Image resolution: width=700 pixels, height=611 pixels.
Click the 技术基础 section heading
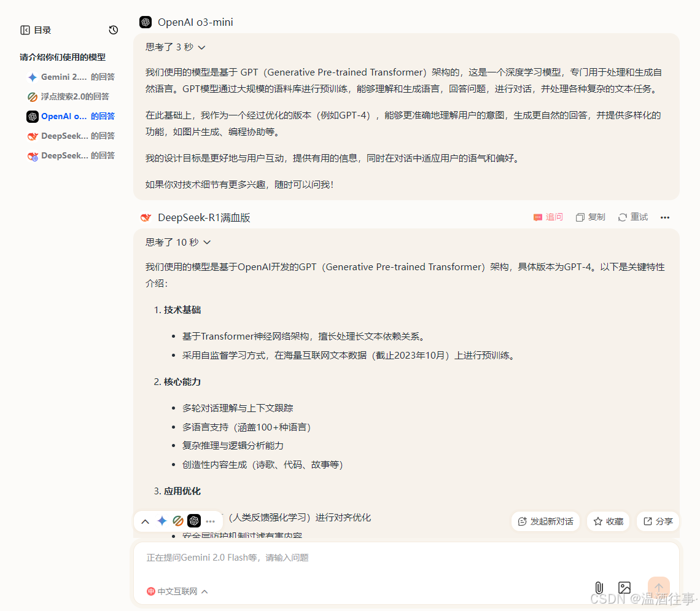pyautogui.click(x=182, y=309)
